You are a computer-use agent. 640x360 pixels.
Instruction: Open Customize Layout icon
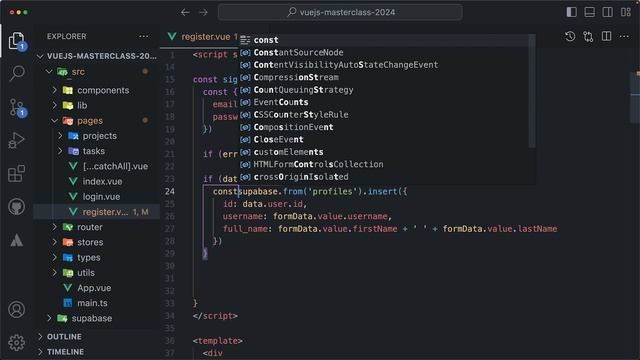click(x=626, y=12)
